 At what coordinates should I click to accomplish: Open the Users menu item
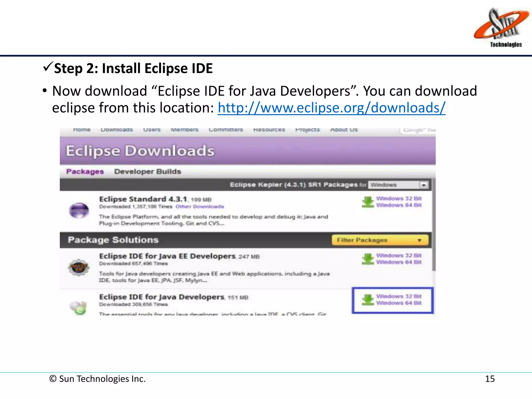(x=152, y=130)
